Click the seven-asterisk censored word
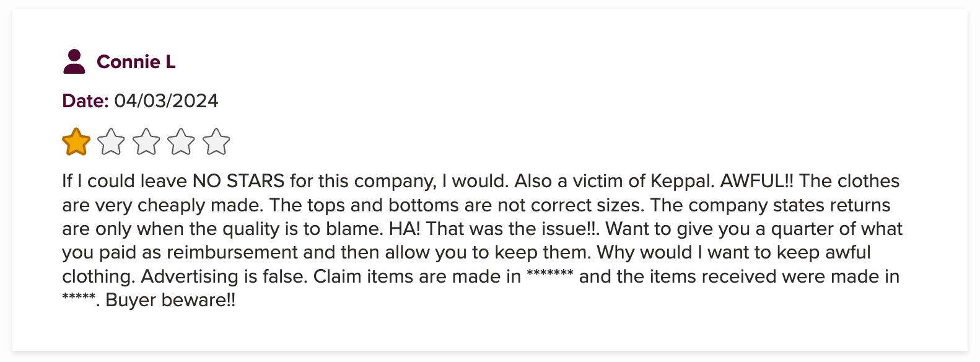 (550, 273)
